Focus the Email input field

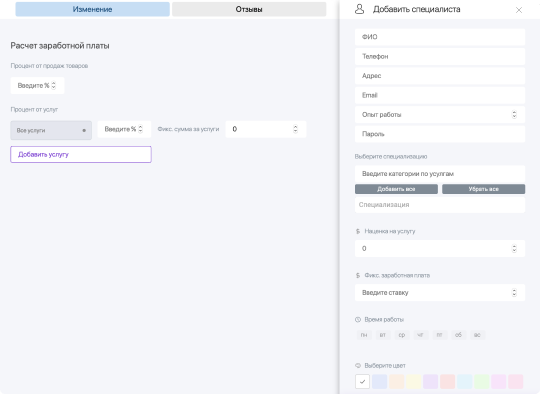[x=440, y=95]
